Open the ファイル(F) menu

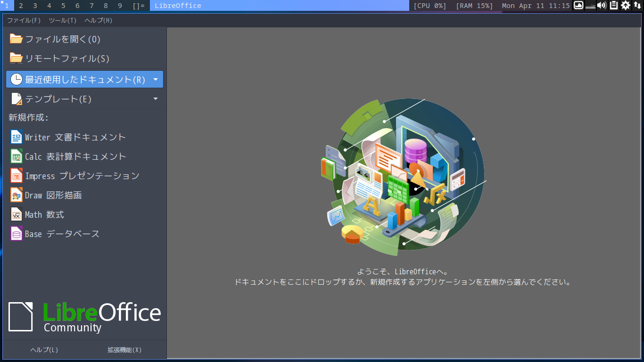(24, 20)
